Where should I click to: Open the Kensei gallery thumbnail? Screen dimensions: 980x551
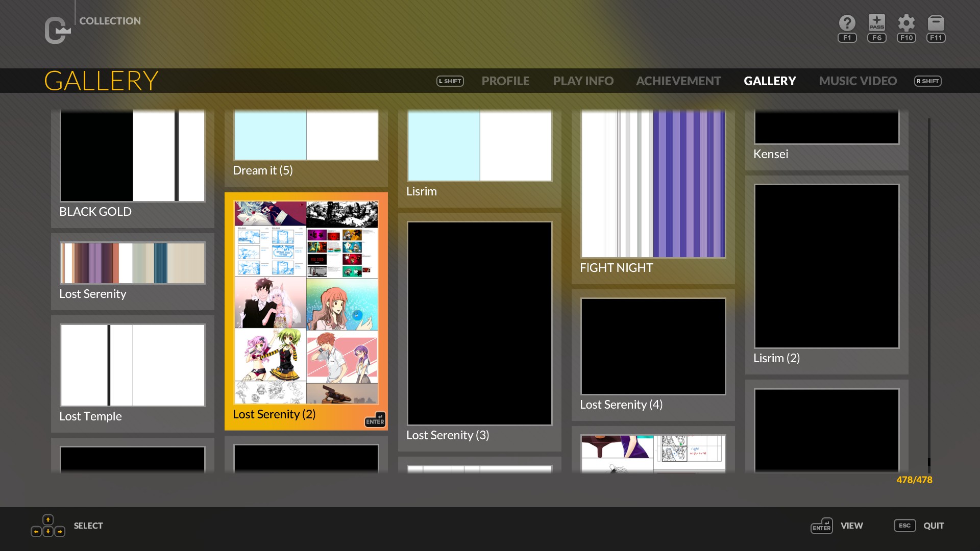827,128
